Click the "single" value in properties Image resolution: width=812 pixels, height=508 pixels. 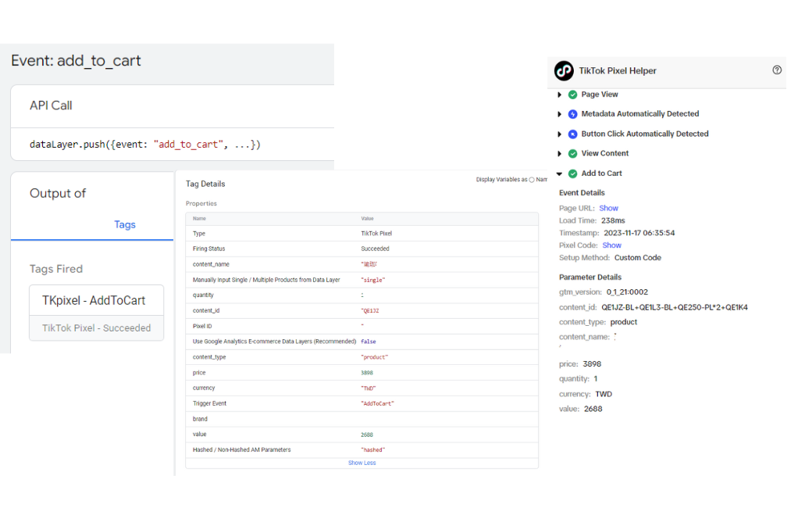[373, 280]
